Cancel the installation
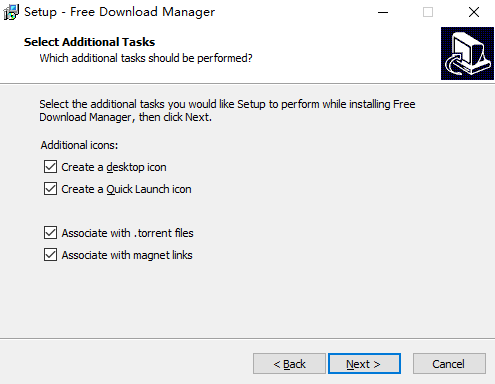The height and width of the screenshot is (384, 495). pos(449,364)
